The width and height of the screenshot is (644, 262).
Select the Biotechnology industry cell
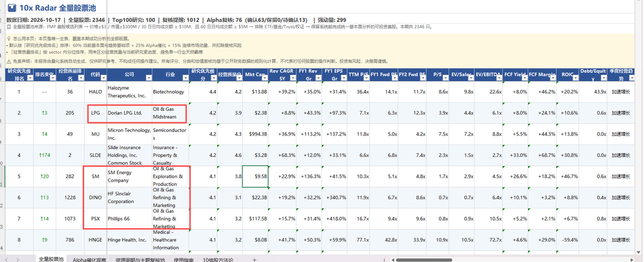tap(171, 92)
